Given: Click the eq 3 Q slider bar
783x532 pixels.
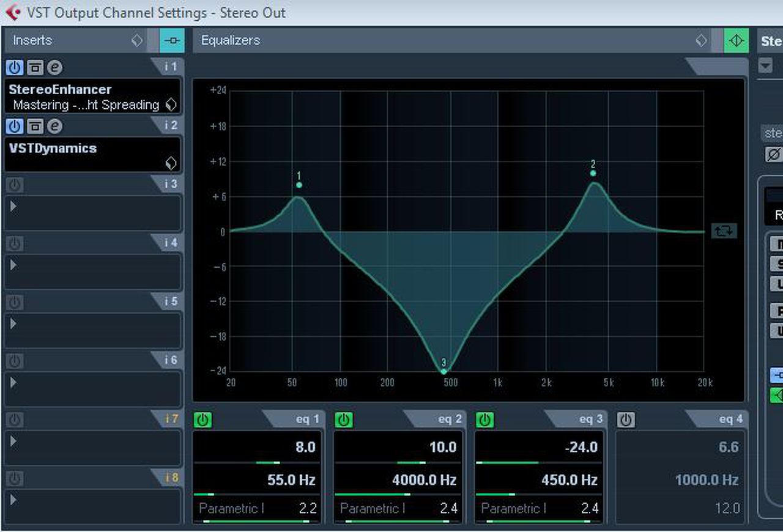Looking at the screenshot, I should coord(539,522).
